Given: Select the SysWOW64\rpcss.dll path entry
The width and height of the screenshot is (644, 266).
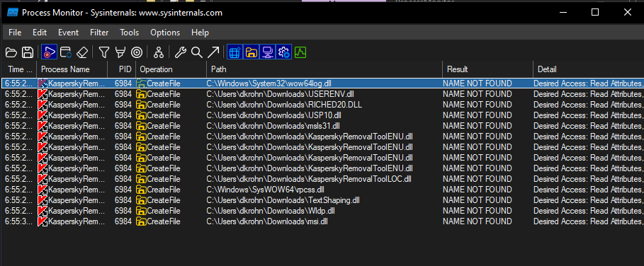Looking at the screenshot, I should [265, 190].
